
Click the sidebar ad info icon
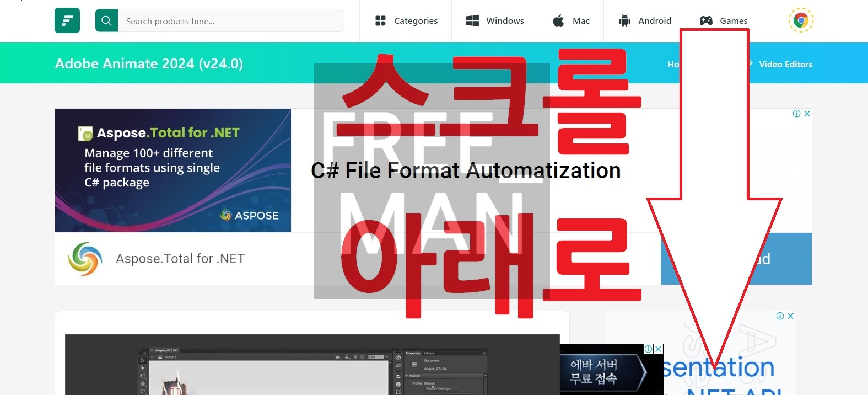[780, 316]
